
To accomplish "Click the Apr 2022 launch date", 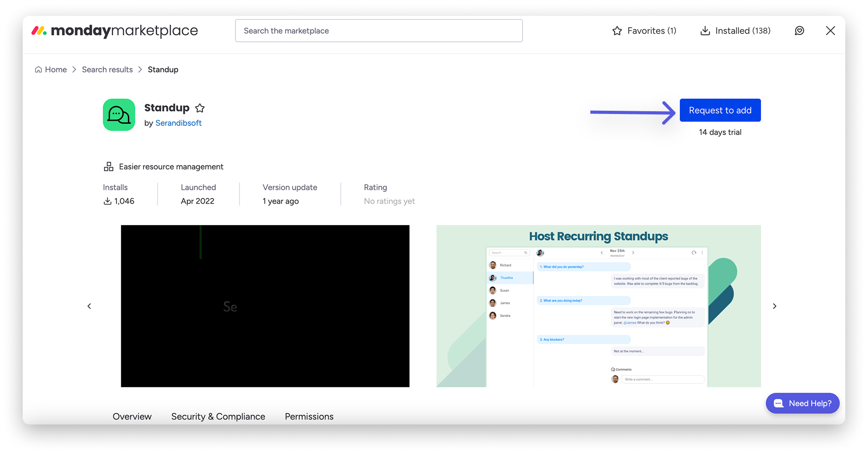I will [x=198, y=201].
